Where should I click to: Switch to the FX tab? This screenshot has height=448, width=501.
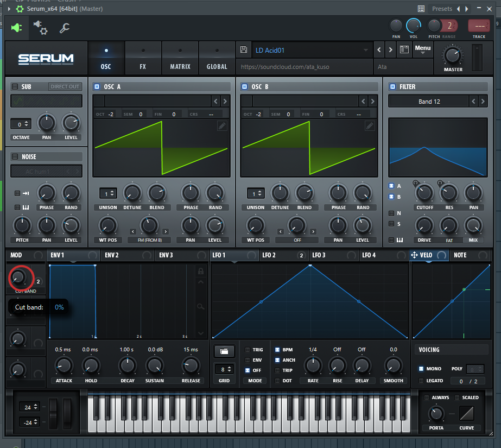pos(143,59)
